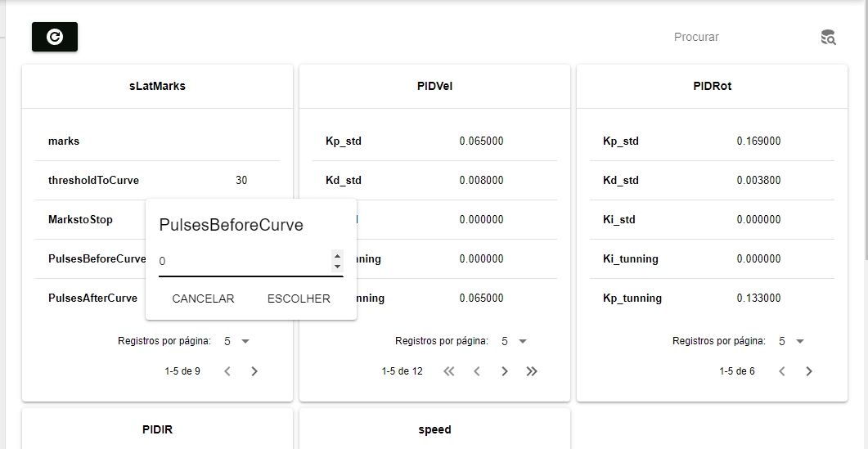Image resolution: width=868 pixels, height=449 pixels.
Task: Go to previous page in PIDVel card
Action: (x=477, y=371)
